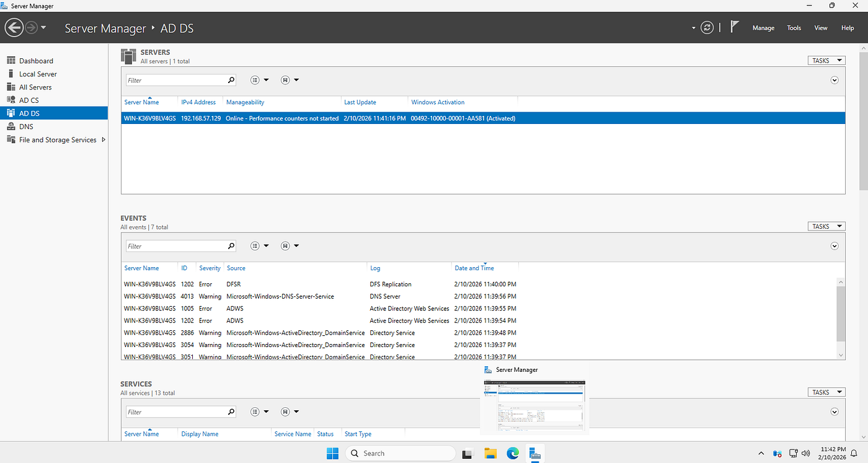
Task: Sort events by Severity column
Action: [x=210, y=268]
